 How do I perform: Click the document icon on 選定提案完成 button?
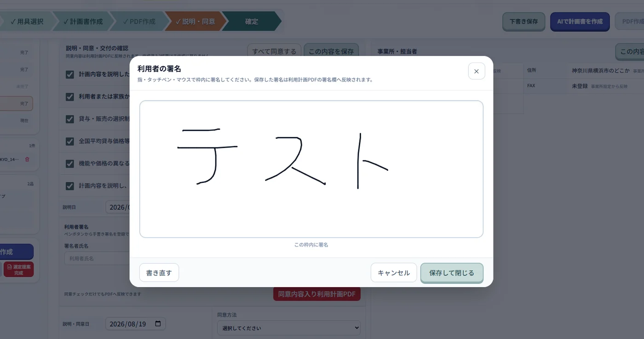coord(9,266)
